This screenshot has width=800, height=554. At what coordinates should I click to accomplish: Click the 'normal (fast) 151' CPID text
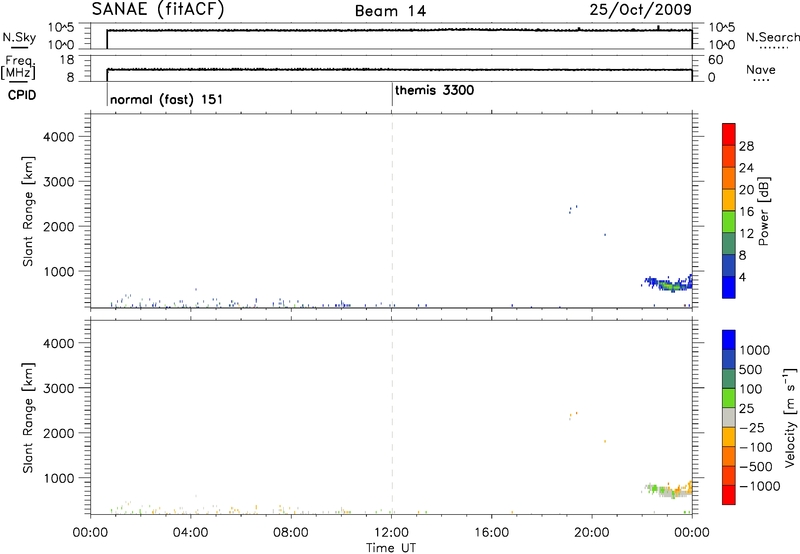coord(166,99)
